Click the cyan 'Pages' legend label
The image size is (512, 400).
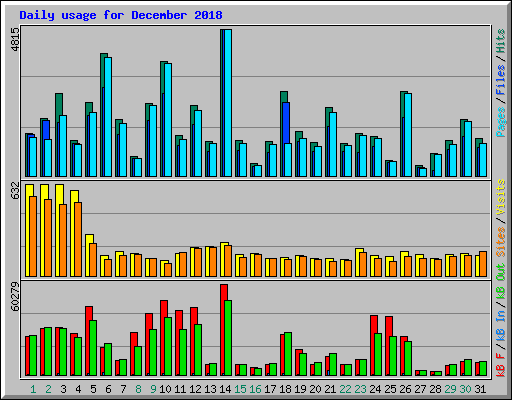pos(501,122)
